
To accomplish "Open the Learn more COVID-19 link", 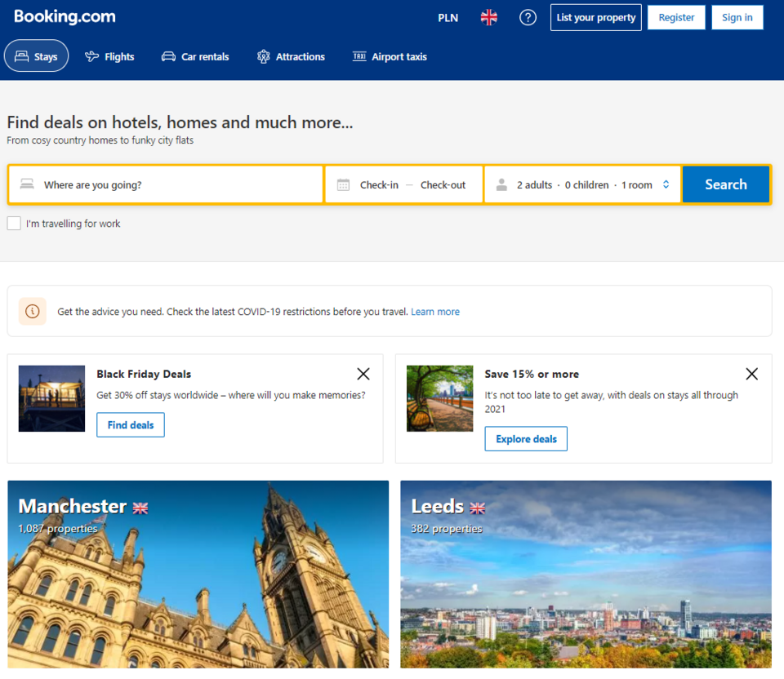I will 435,312.
